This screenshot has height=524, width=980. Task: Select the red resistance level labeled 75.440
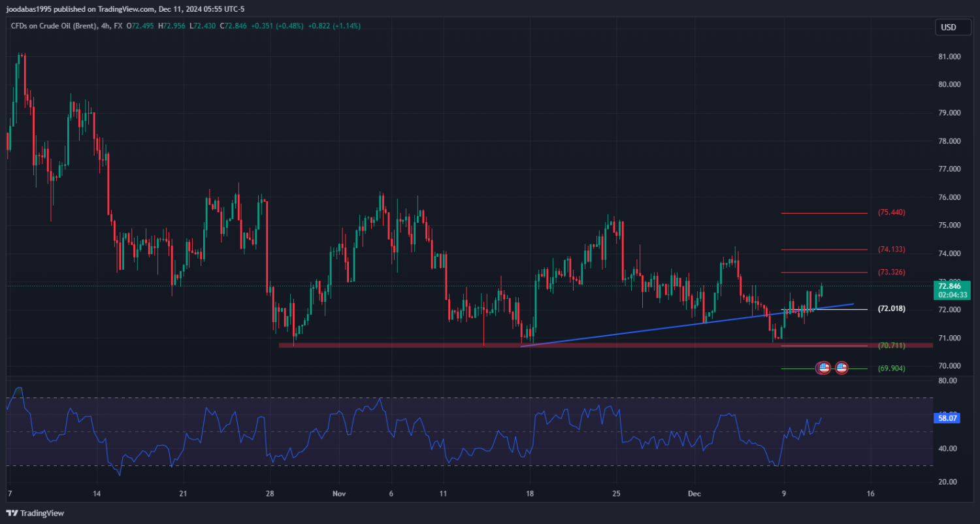click(891, 212)
